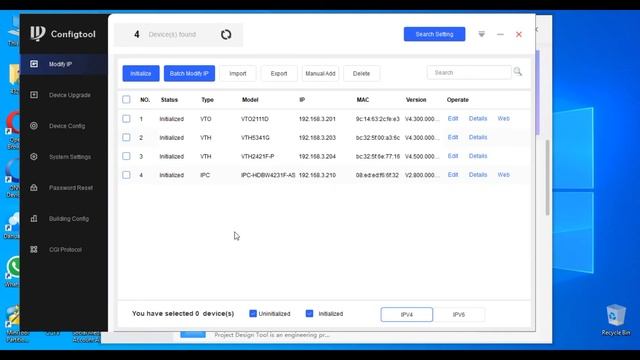Open Web link for VTO2111D
The width and height of the screenshot is (640, 360).
click(x=503, y=118)
